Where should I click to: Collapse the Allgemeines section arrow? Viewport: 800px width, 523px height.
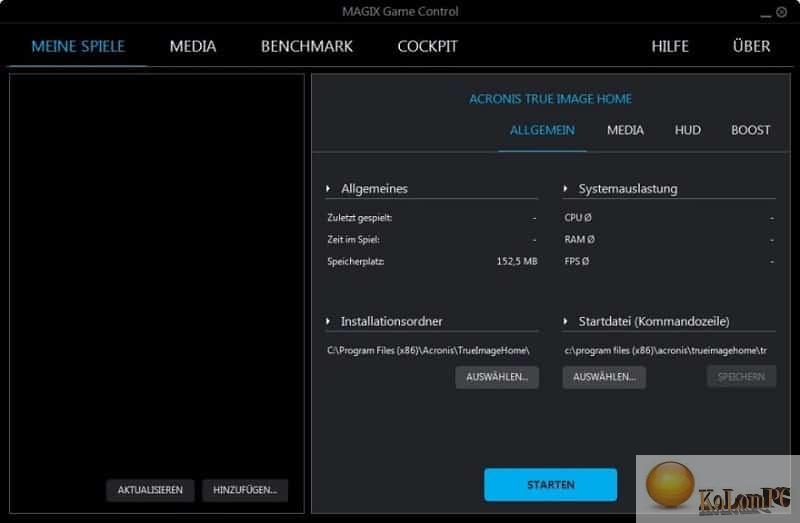[x=328, y=189]
